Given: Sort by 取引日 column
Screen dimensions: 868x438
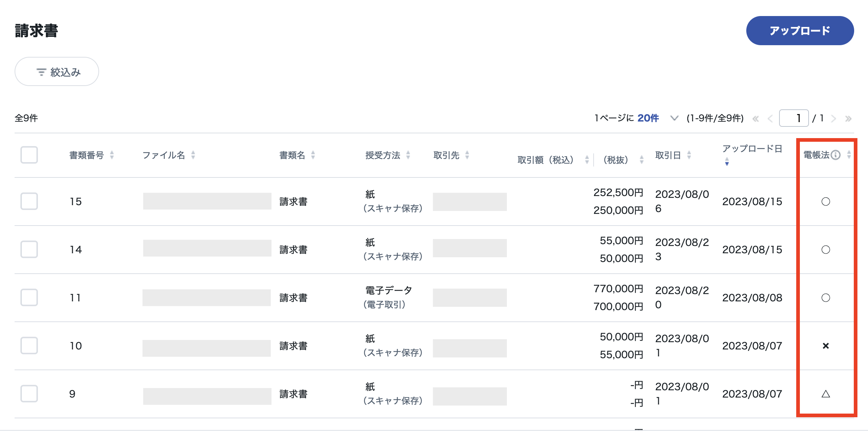Looking at the screenshot, I should coord(689,155).
